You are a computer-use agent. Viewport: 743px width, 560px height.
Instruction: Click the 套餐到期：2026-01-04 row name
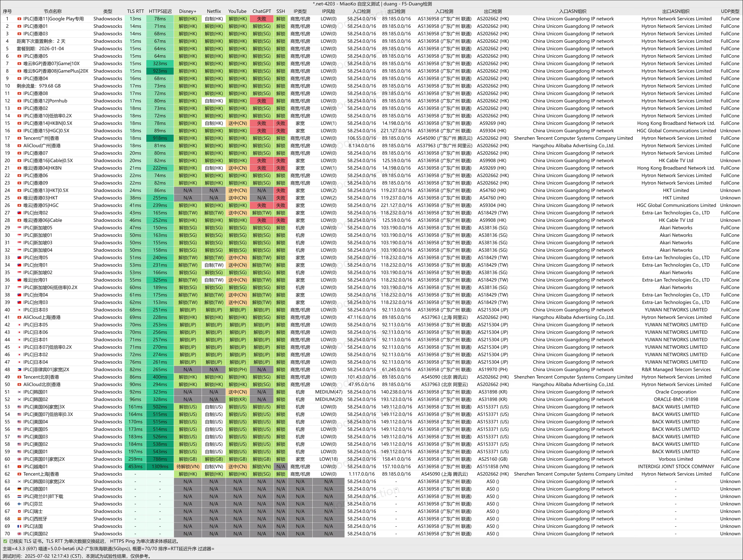click(40, 49)
